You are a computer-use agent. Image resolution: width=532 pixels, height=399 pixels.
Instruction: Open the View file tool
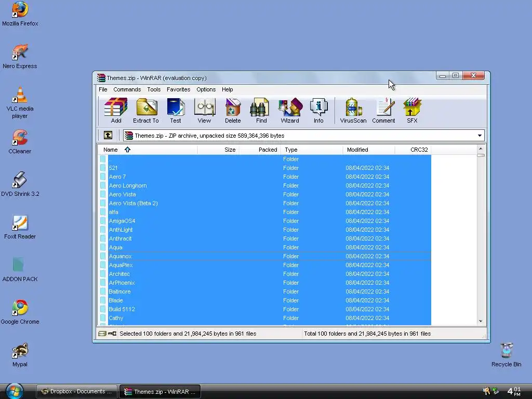pos(204,111)
